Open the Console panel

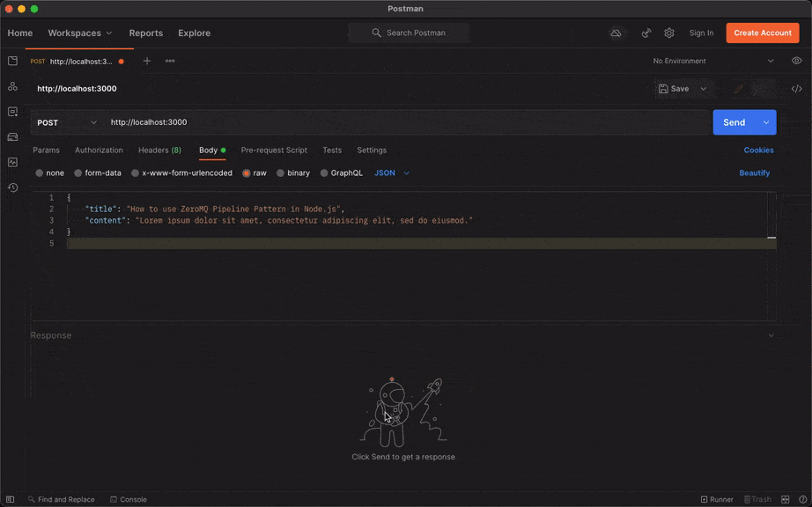tap(129, 499)
